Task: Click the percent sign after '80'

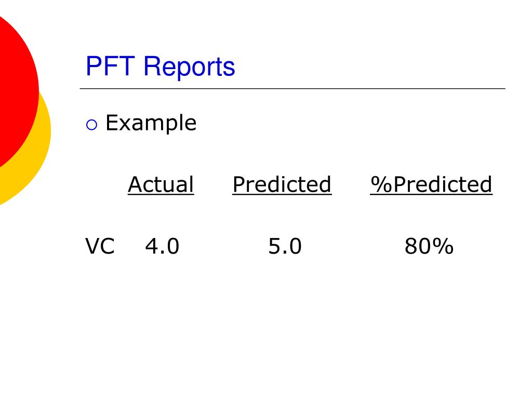Action: [x=443, y=246]
